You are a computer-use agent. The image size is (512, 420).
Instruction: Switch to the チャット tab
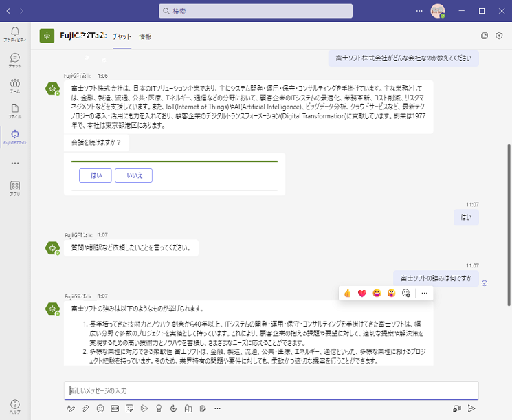(x=122, y=36)
